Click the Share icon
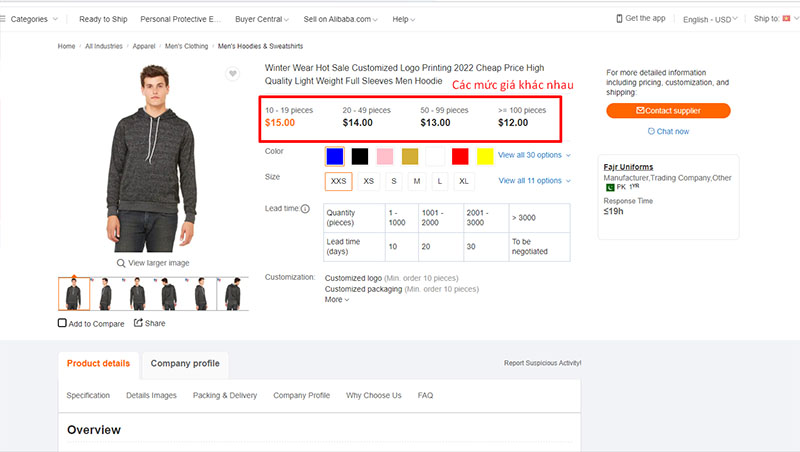The height and width of the screenshot is (452, 800). pos(139,323)
